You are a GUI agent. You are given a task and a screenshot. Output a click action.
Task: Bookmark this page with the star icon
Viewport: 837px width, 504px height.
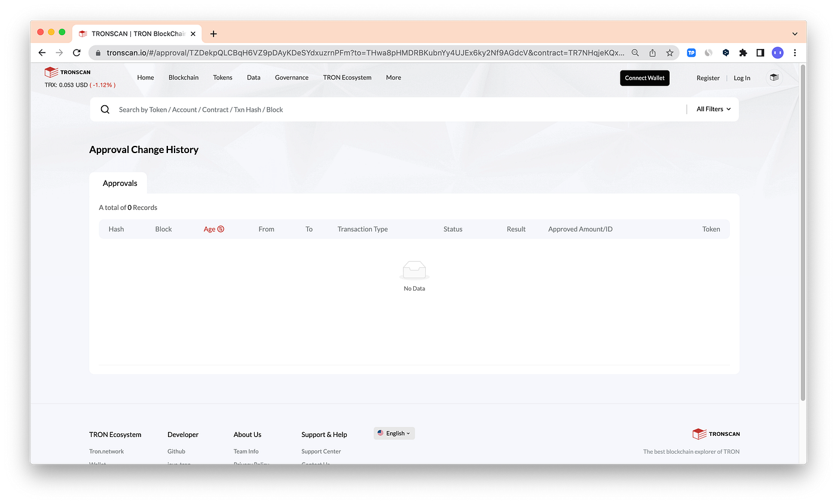[x=670, y=53]
